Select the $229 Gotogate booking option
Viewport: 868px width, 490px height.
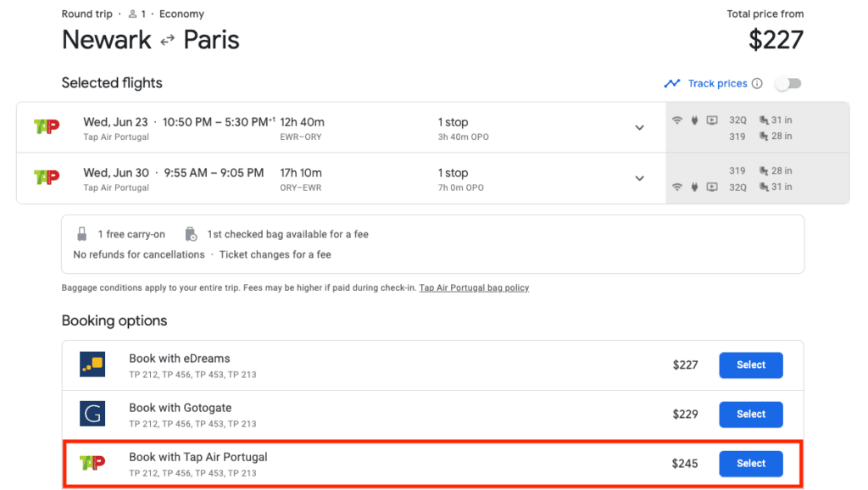point(750,414)
